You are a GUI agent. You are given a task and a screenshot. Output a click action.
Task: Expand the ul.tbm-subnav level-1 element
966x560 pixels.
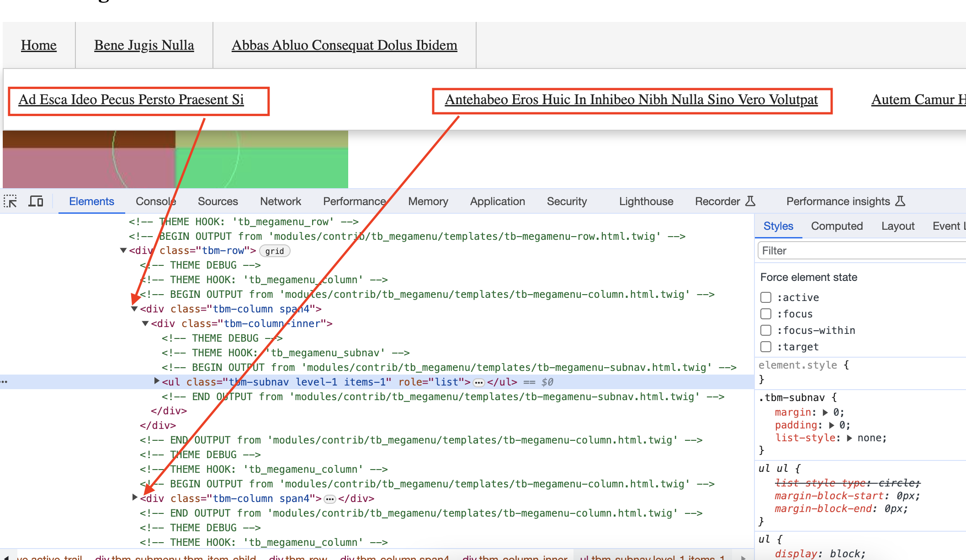pos(157,382)
